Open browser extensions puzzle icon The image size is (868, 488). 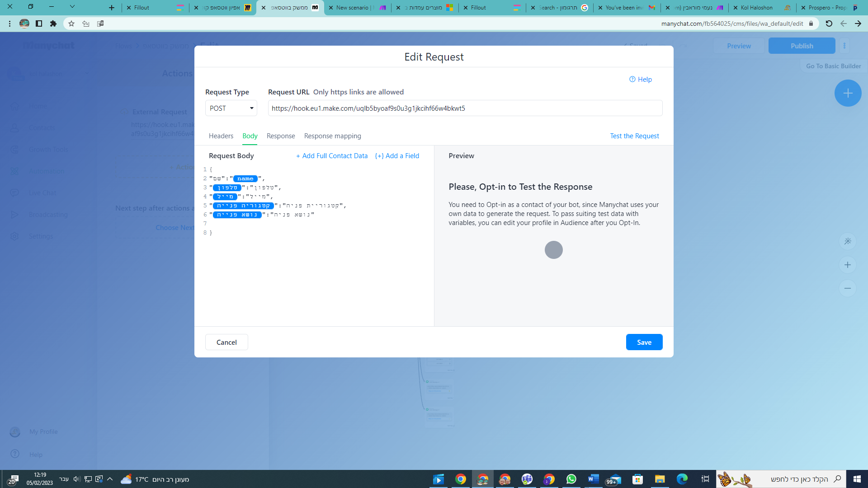coord(53,23)
